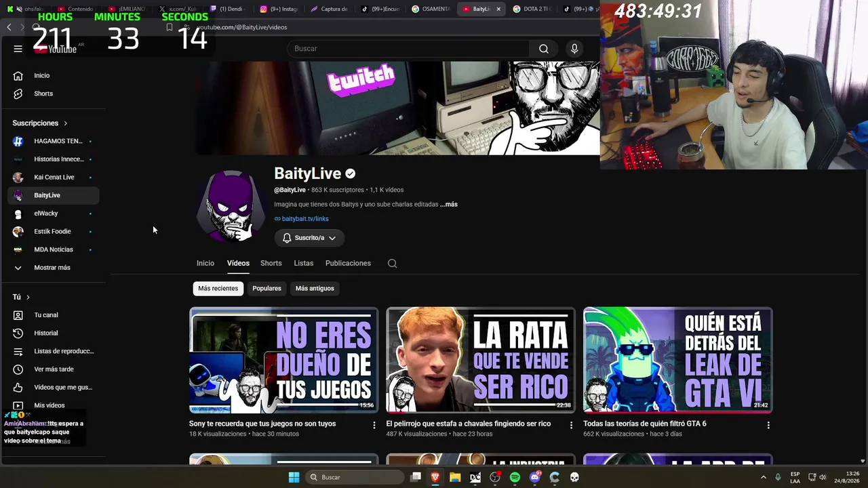Filter videos by Más antiguos

click(x=315, y=289)
